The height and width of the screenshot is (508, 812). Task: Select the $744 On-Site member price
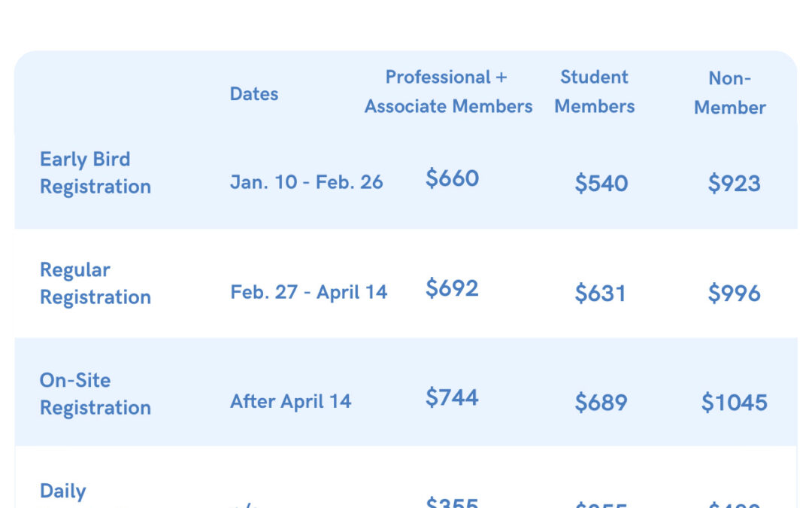pyautogui.click(x=452, y=397)
